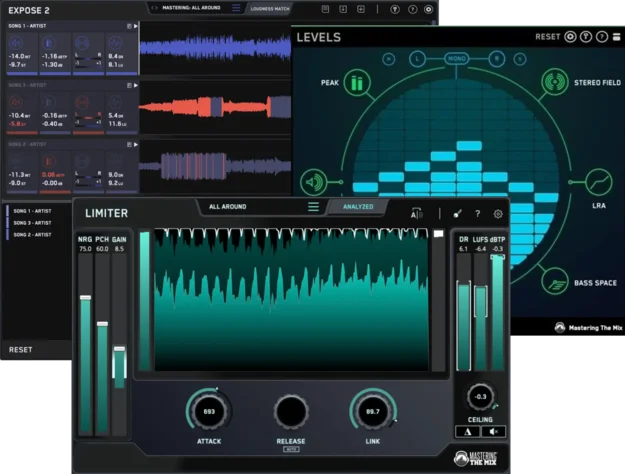Viewport: 625px width, 474px height.
Task: Play Song 3 - Artist in Expose 2
Action: coord(136,85)
